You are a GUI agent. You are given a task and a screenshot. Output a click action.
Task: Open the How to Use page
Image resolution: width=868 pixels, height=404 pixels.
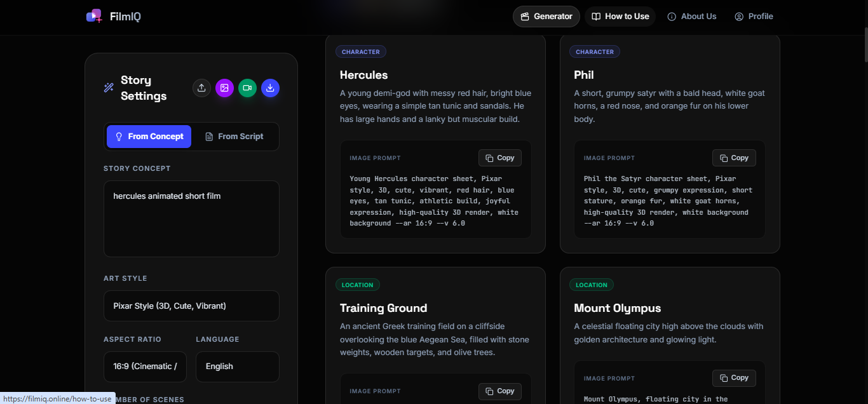(620, 17)
